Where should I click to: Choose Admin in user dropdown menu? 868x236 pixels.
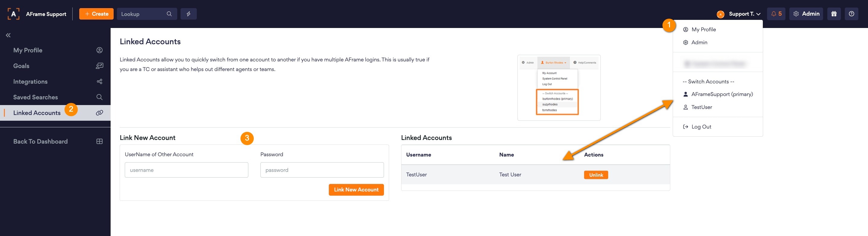coord(718,42)
